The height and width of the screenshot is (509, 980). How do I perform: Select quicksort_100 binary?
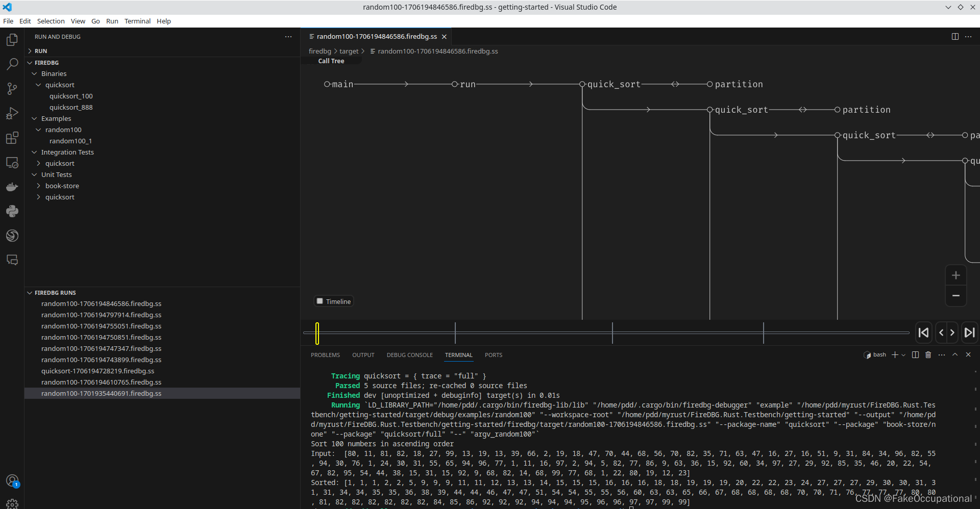point(71,96)
